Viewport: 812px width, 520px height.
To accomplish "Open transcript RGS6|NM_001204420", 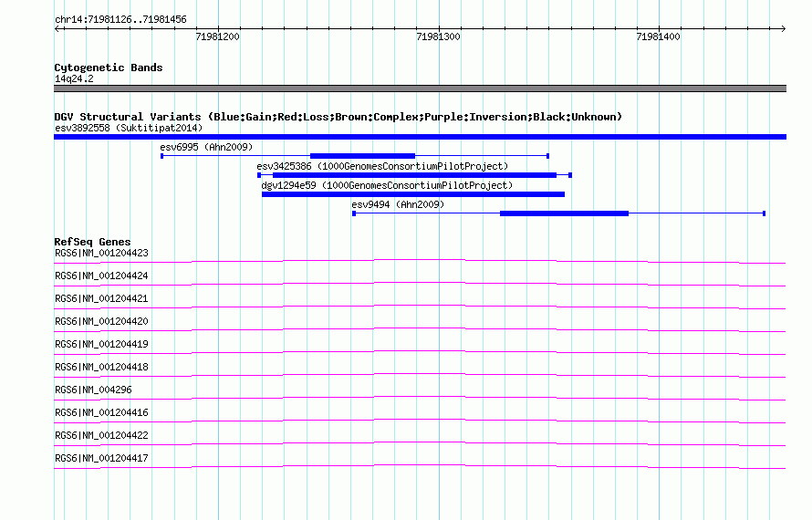I will click(101, 322).
